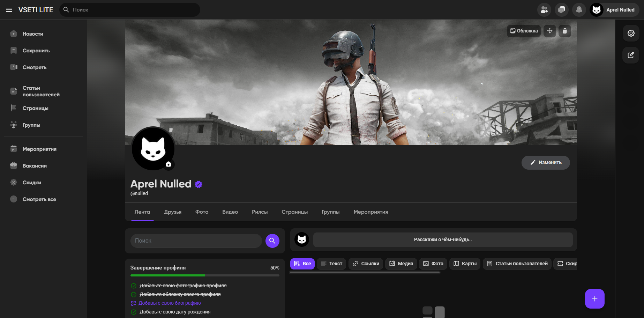Open Страницы in sidebar
The height and width of the screenshot is (318, 644).
click(43, 108)
